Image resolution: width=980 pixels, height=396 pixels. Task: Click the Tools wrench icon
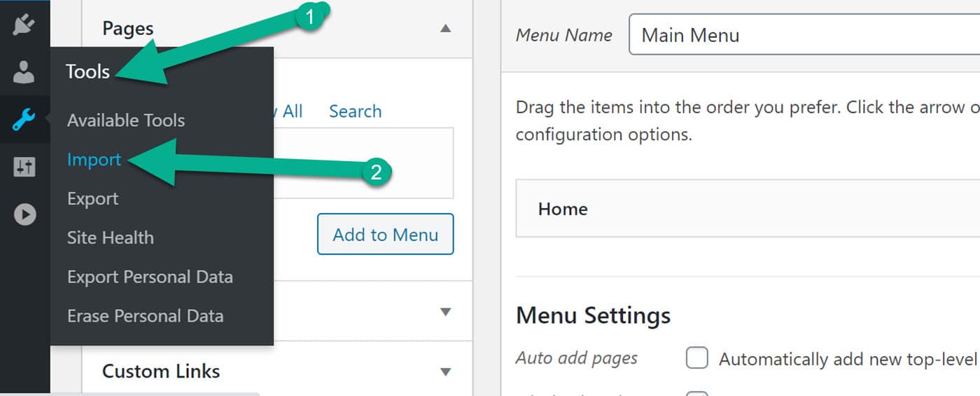point(24,120)
